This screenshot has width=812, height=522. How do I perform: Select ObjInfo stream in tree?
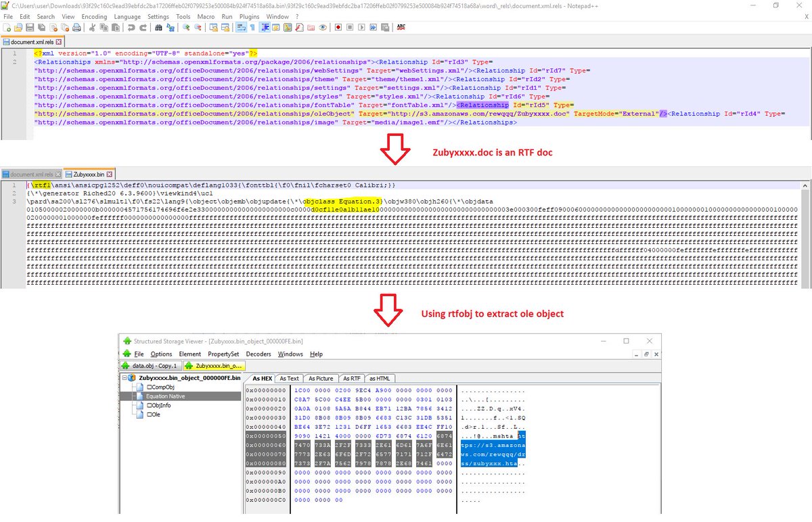coord(158,405)
